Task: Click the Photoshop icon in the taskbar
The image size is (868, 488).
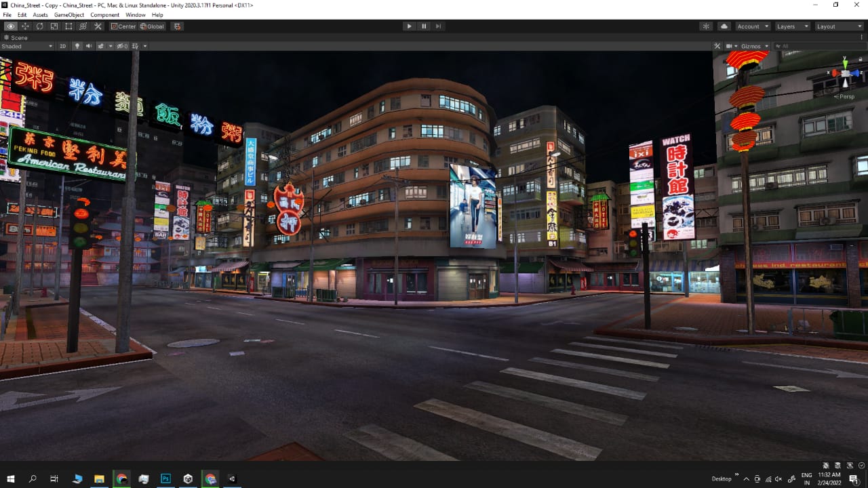Action: 165,479
